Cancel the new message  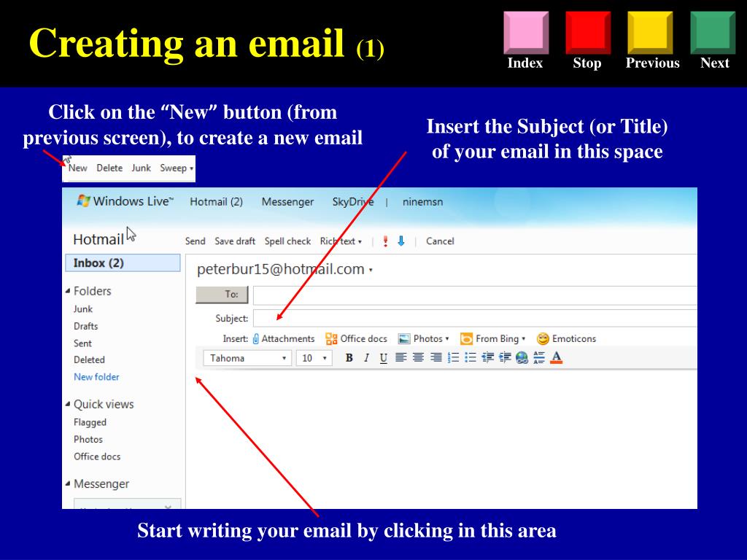coord(440,241)
